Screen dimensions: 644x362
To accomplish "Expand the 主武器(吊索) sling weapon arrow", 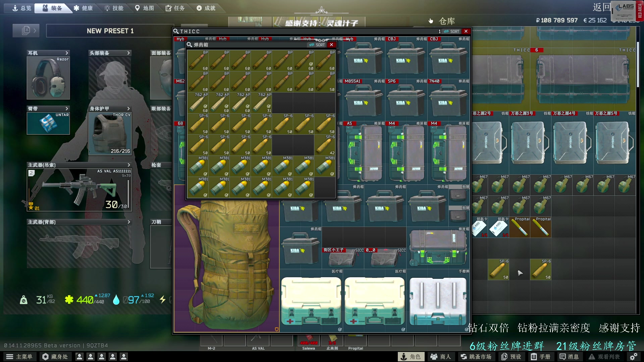I will click(x=129, y=165).
